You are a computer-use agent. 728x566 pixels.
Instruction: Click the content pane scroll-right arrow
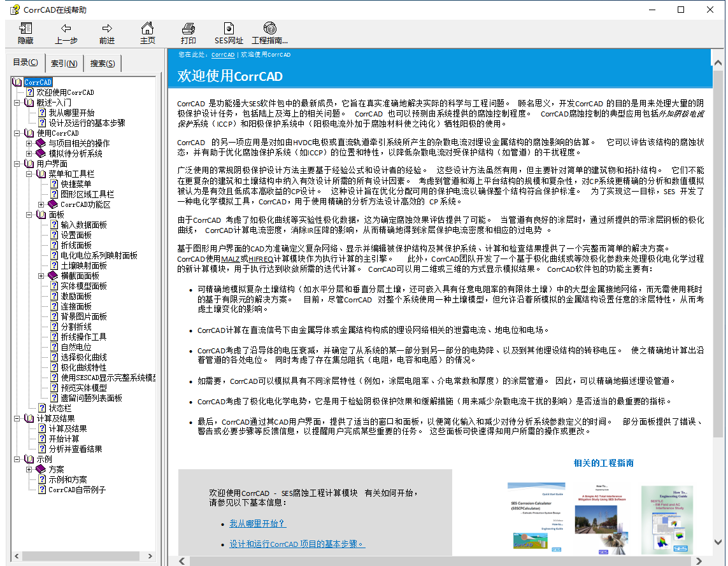pos(699,561)
